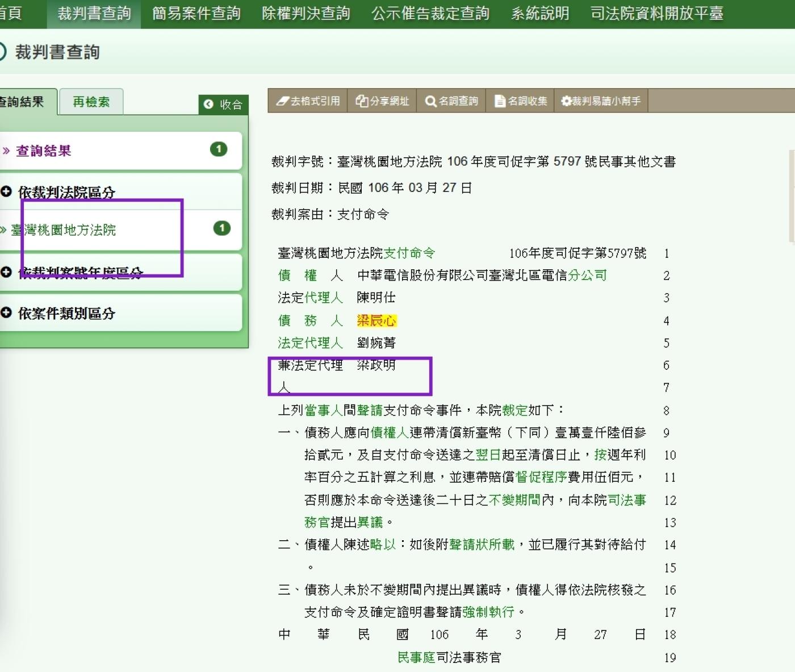Open 裁判易讀小幫手 gear icon
Image resolution: width=795 pixels, height=672 pixels.
tap(566, 101)
